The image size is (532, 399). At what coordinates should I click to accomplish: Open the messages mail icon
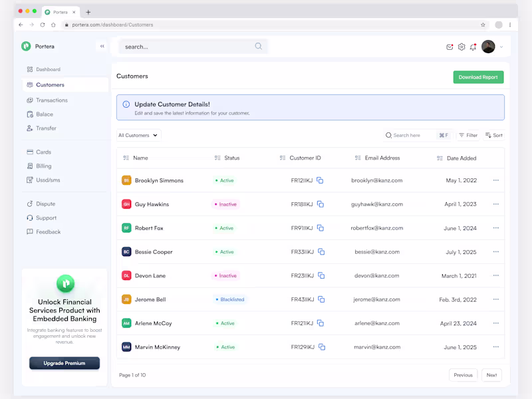[x=450, y=47]
